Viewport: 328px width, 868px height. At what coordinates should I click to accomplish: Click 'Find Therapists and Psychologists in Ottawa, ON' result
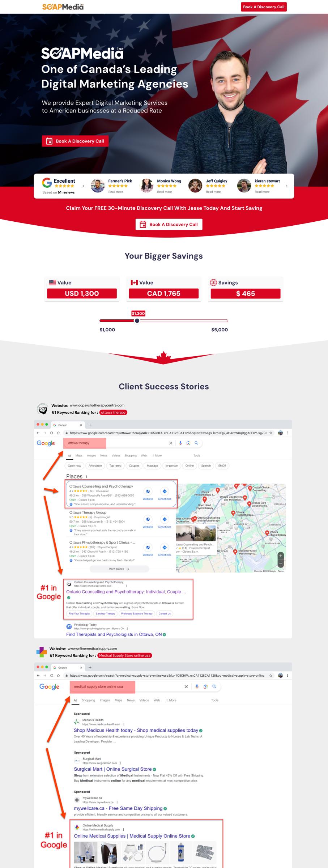pos(114,634)
